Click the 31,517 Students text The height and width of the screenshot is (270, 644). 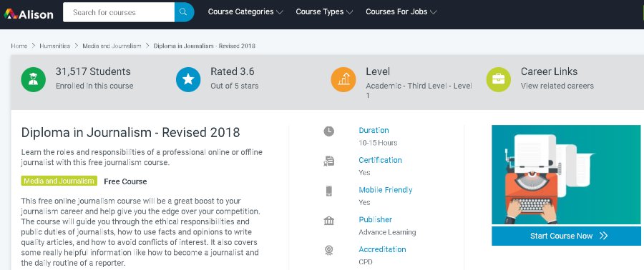pos(93,71)
